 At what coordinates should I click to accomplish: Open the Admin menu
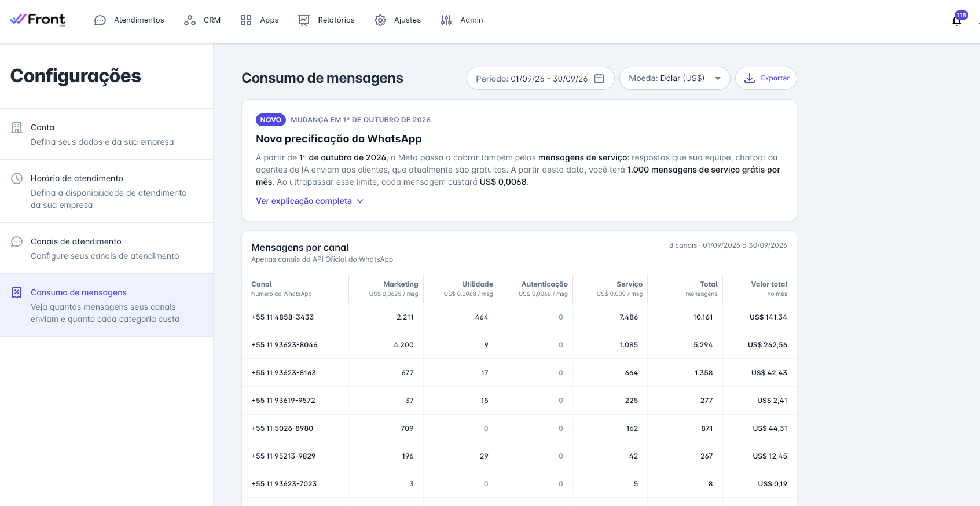(461, 20)
